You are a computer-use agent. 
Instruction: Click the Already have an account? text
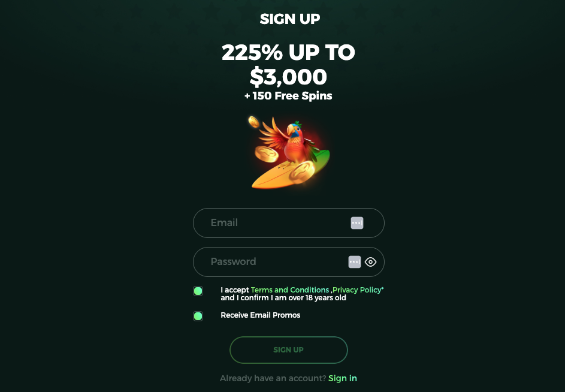click(273, 378)
